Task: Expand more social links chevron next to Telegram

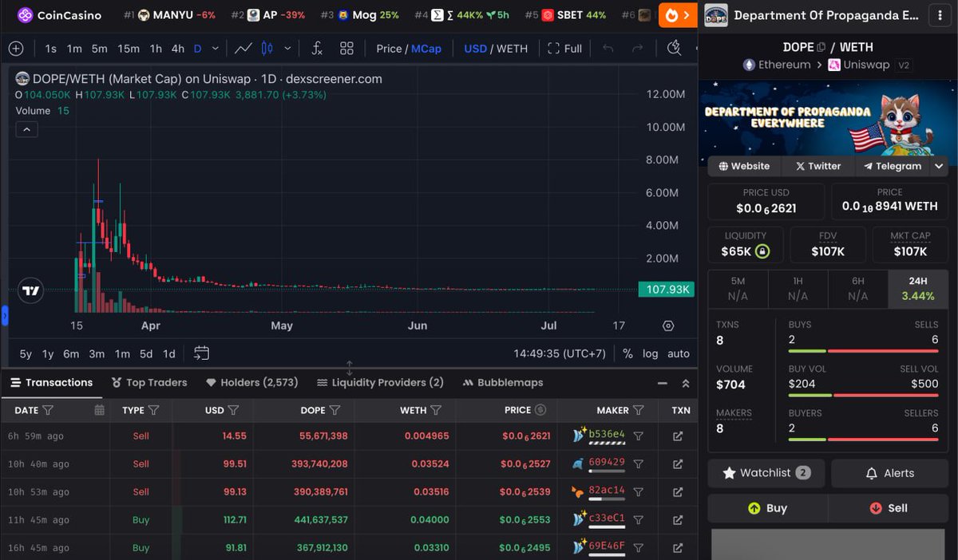Action: [939, 166]
